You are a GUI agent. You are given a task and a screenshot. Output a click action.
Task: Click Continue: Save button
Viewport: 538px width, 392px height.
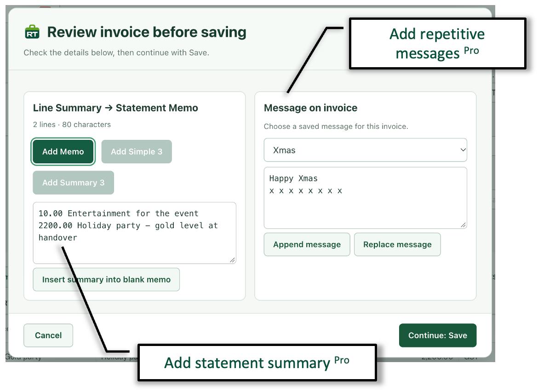tap(437, 335)
